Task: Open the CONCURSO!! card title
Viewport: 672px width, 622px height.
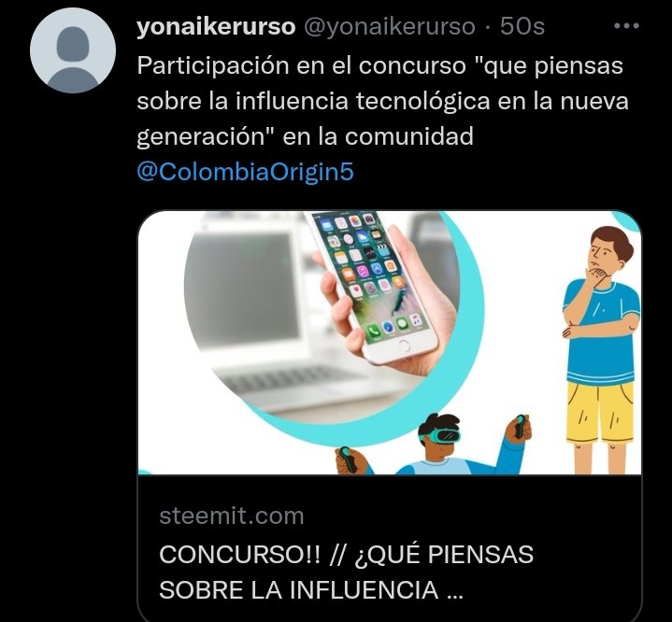Action: [x=347, y=572]
